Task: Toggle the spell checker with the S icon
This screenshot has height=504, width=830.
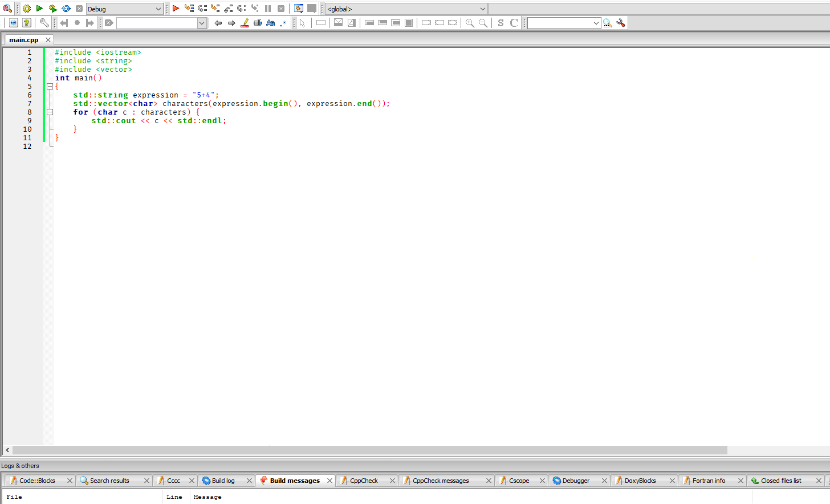Action: [x=500, y=23]
